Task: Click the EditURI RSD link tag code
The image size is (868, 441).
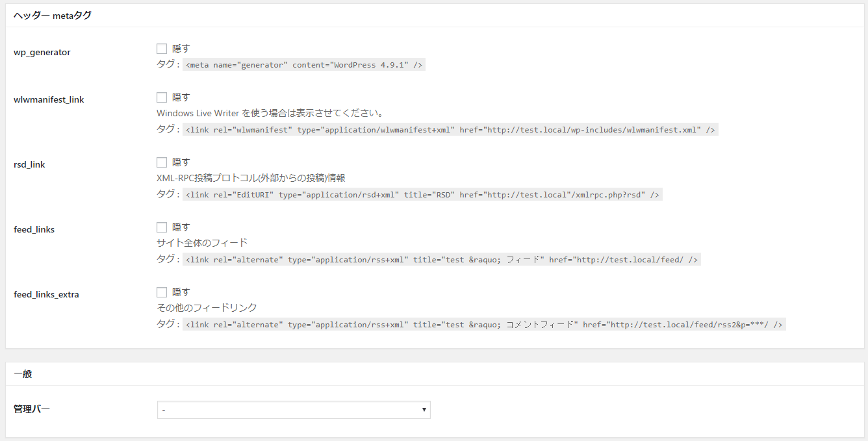Action: pos(422,195)
